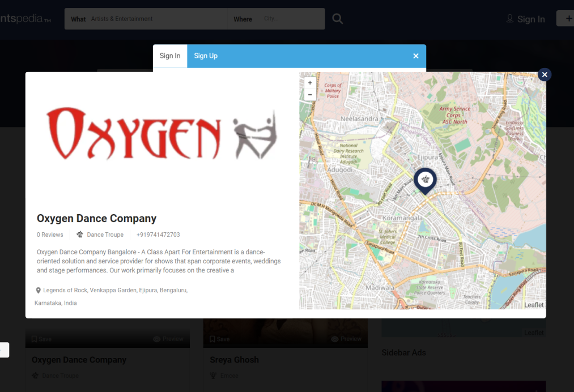This screenshot has width=574, height=392.
Task: Switch to the Sign Up tab
Action: pyautogui.click(x=206, y=56)
